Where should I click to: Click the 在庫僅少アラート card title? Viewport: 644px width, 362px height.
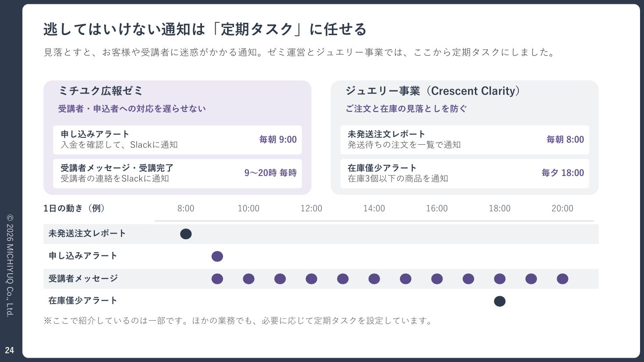(382, 168)
